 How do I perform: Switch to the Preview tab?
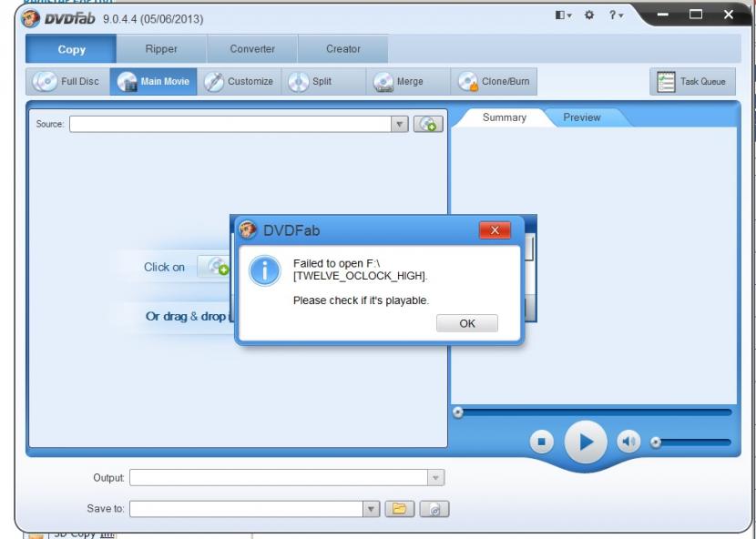(x=582, y=117)
